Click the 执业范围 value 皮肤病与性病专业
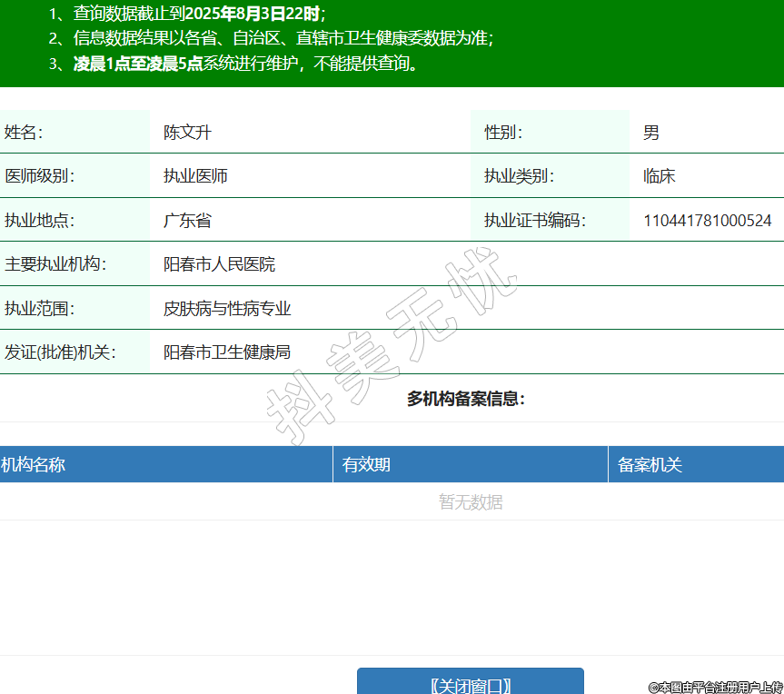This screenshot has width=784, height=694. [227, 309]
